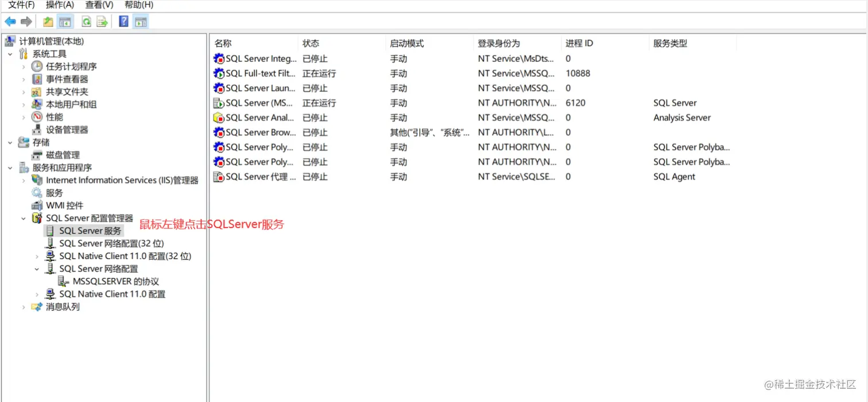Click the 磁盘管理 disk icon
The height and width of the screenshot is (402, 868).
coord(37,155)
